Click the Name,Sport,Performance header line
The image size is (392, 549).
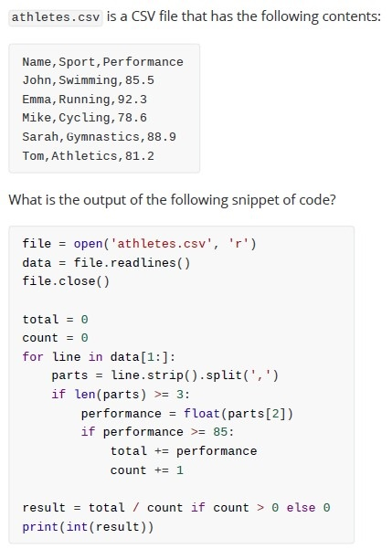[102, 62]
